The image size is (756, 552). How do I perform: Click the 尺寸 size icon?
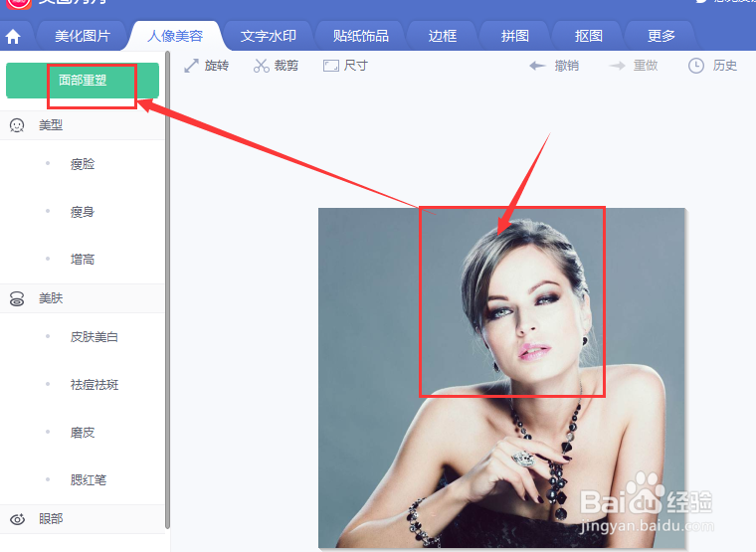click(x=330, y=66)
